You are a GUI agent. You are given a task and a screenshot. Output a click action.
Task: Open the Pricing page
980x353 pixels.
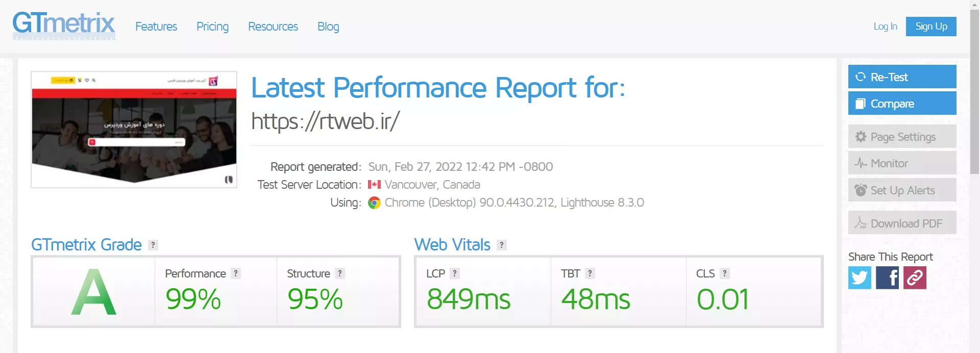(212, 27)
